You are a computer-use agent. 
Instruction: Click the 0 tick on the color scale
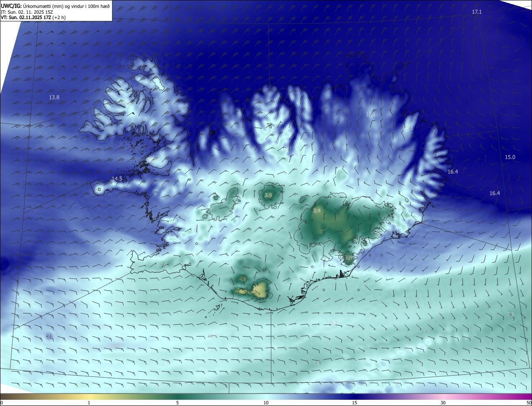pyautogui.click(x=2, y=403)
